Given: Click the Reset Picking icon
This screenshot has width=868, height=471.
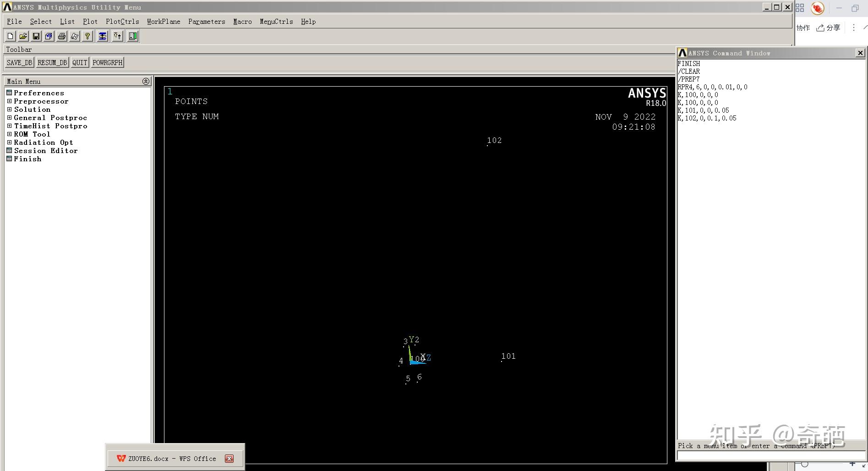Looking at the screenshot, I should pos(118,36).
